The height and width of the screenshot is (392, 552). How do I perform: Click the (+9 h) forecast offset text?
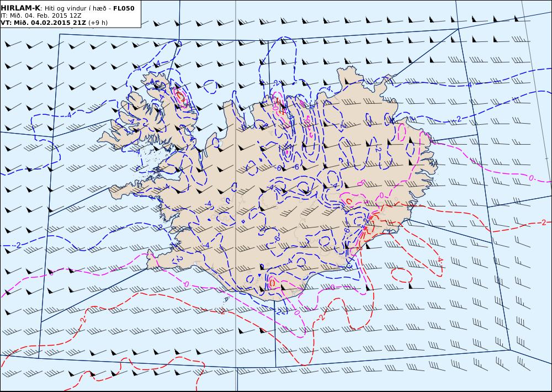coord(98,23)
